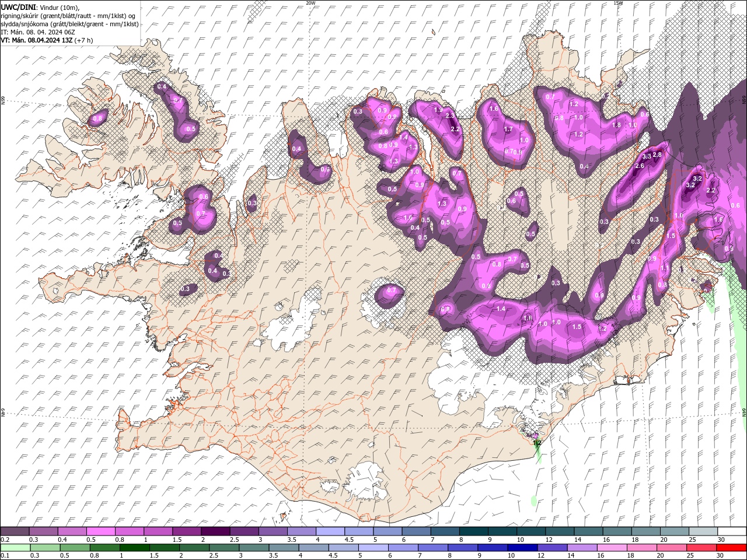Click the snow legend swatch between 0.2 and 0.3
The width and height of the screenshot is (747, 560).
tap(15, 531)
